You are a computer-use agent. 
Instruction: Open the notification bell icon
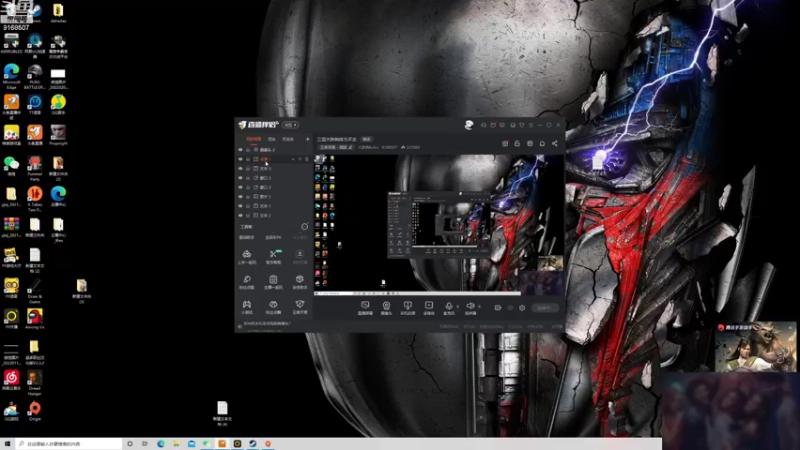pos(542,144)
